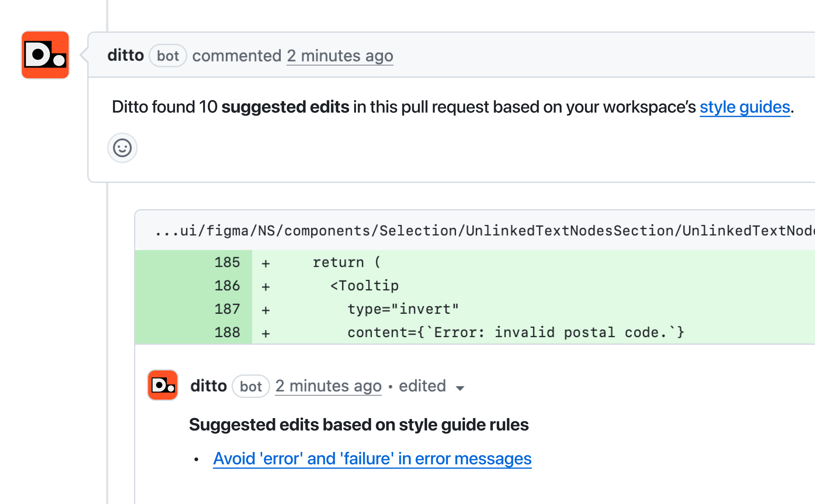Click the 'Suggested edits based on style guide rules' heading
Screen dimensions: 815x504
[x=359, y=425]
